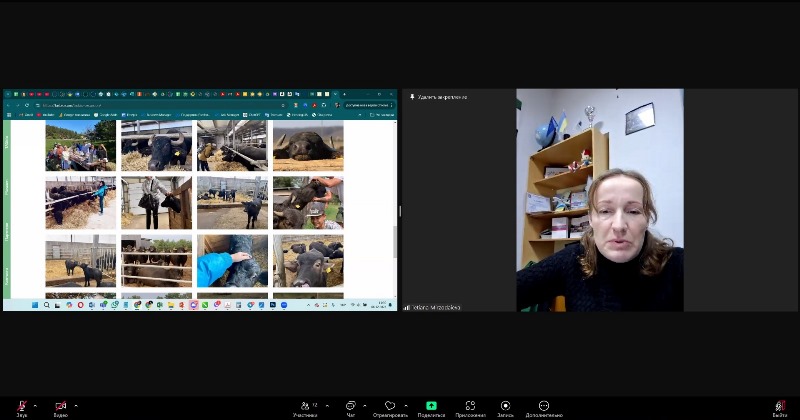Show hidden tray icons chevron in taskbar
This screenshot has width=800, height=420.
(x=308, y=305)
